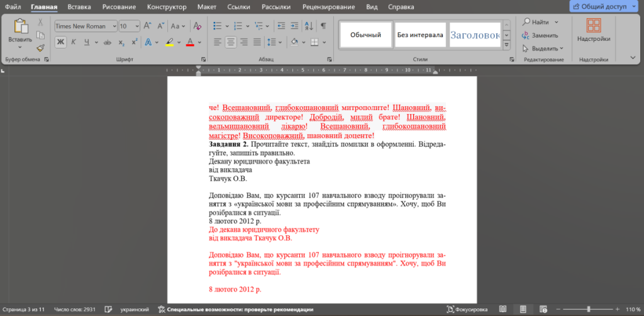Viewport: 644px width, 316px height.
Task: Switch to Read Mode view icon
Action: pyautogui.click(x=502, y=310)
